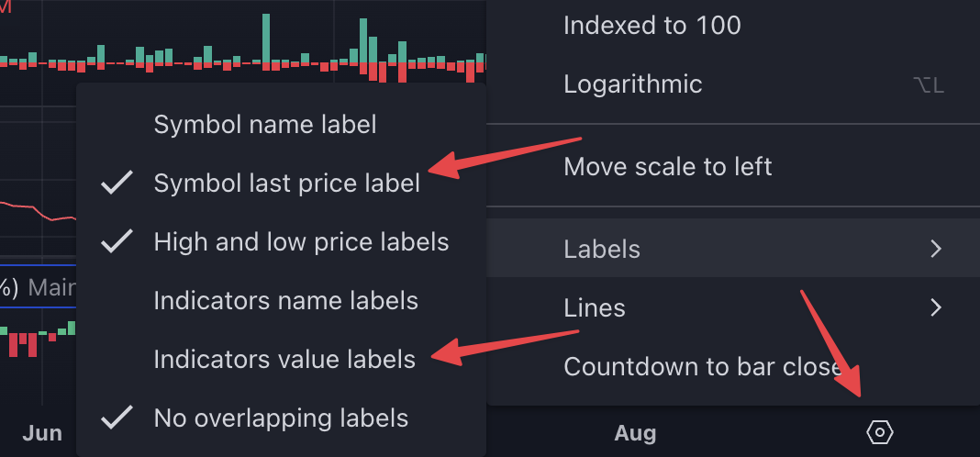Screen dimensions: 980x457
Task: Select the red line plot on chart
Action: 38,211
